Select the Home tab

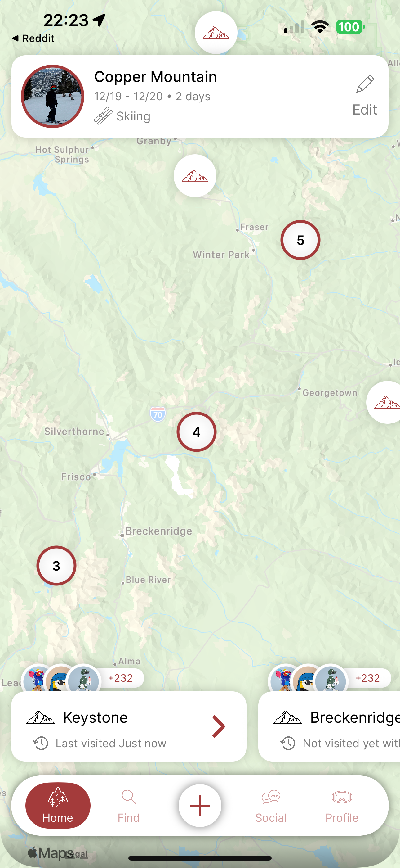(x=58, y=805)
